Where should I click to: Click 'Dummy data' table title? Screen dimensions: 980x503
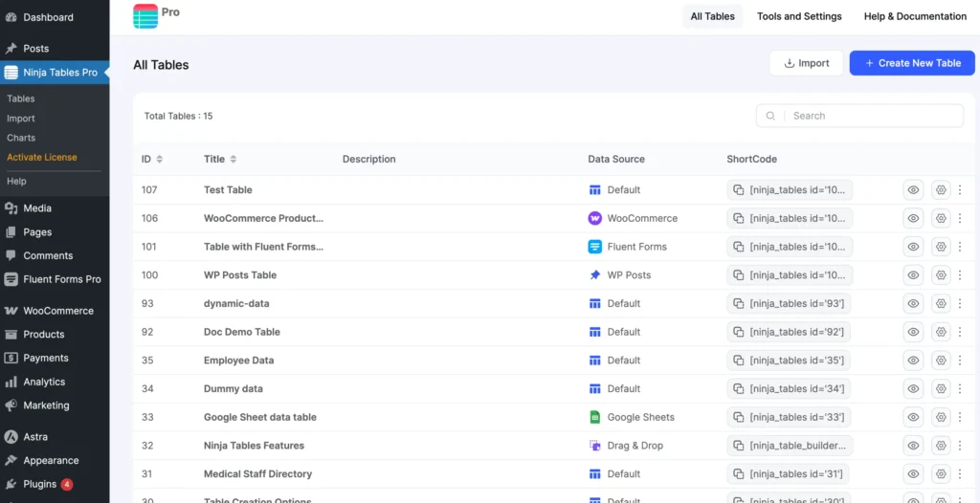234,388
